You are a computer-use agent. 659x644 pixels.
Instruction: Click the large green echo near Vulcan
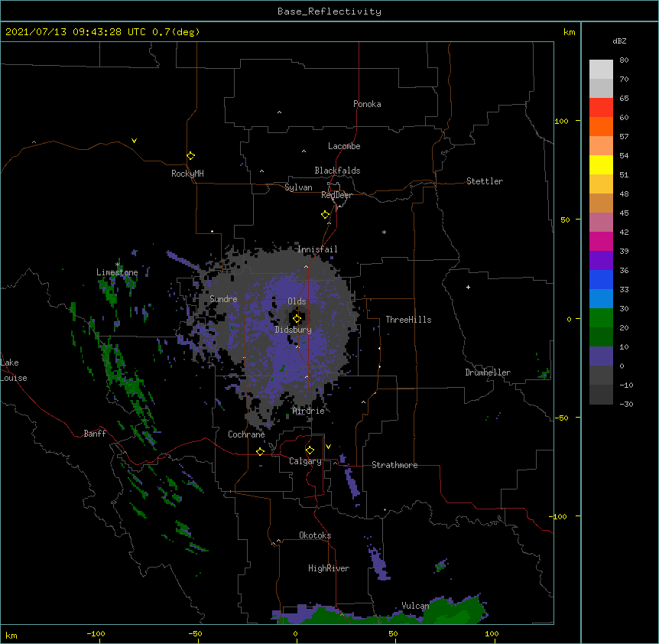(456, 610)
